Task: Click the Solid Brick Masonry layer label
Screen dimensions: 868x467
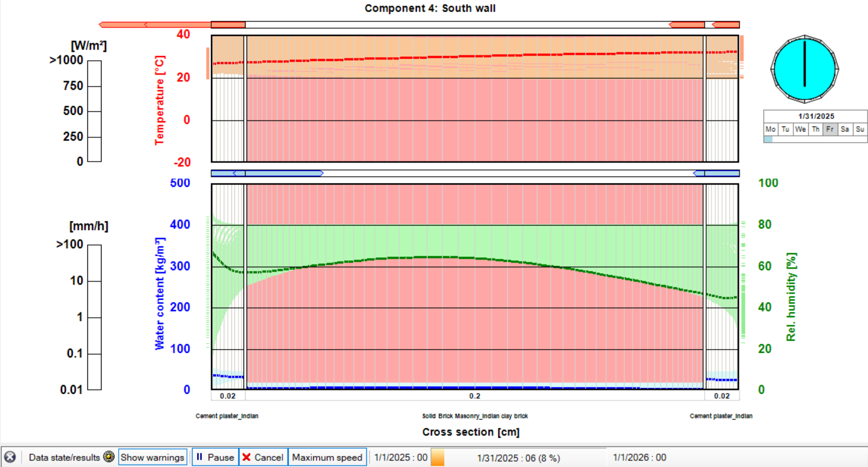Action: pos(475,416)
